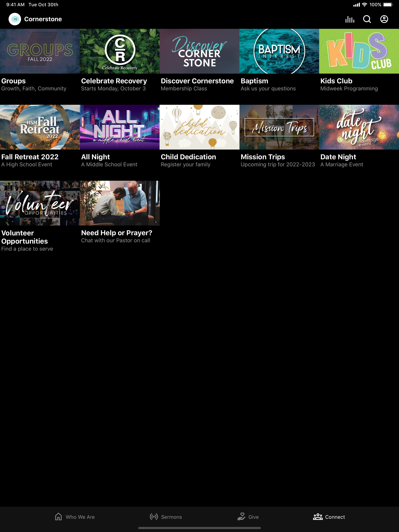Open the Baptism Interest thumbnail
The height and width of the screenshot is (532, 399).
[x=279, y=51]
